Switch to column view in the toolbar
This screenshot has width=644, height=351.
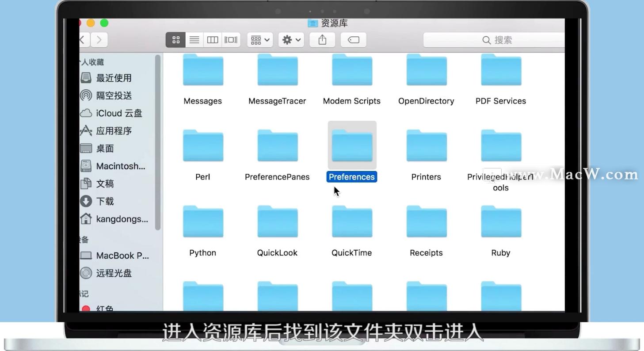[212, 39]
